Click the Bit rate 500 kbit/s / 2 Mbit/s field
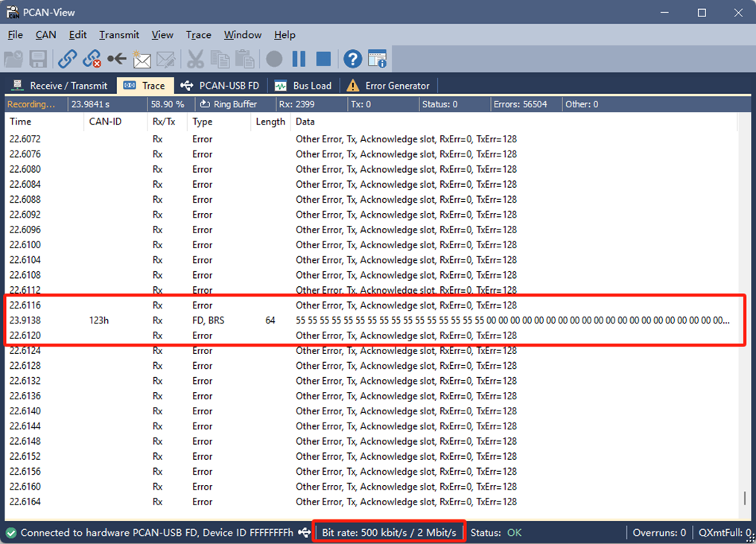Screen dimensions: 756x544 pyautogui.click(x=389, y=532)
